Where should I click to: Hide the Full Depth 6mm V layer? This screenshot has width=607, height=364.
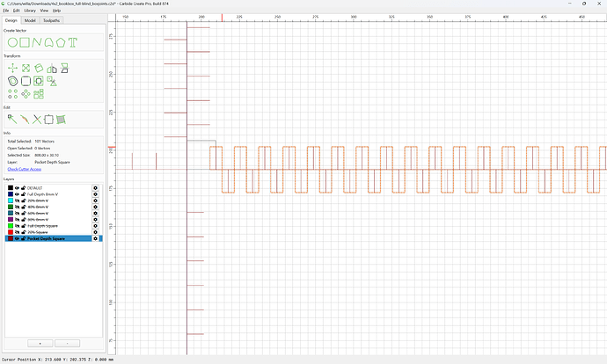pyautogui.click(x=17, y=194)
